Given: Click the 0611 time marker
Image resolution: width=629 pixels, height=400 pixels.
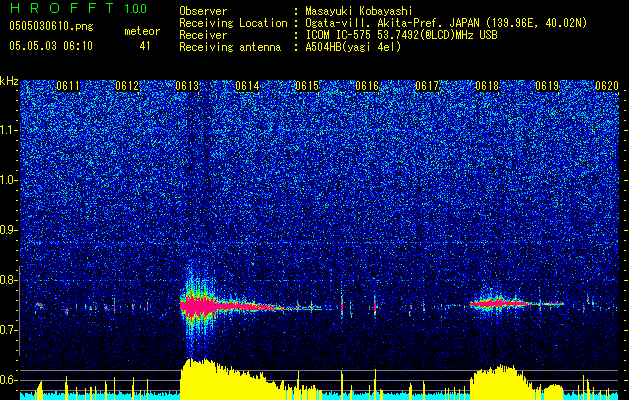Looking at the screenshot, I should [x=68, y=86].
